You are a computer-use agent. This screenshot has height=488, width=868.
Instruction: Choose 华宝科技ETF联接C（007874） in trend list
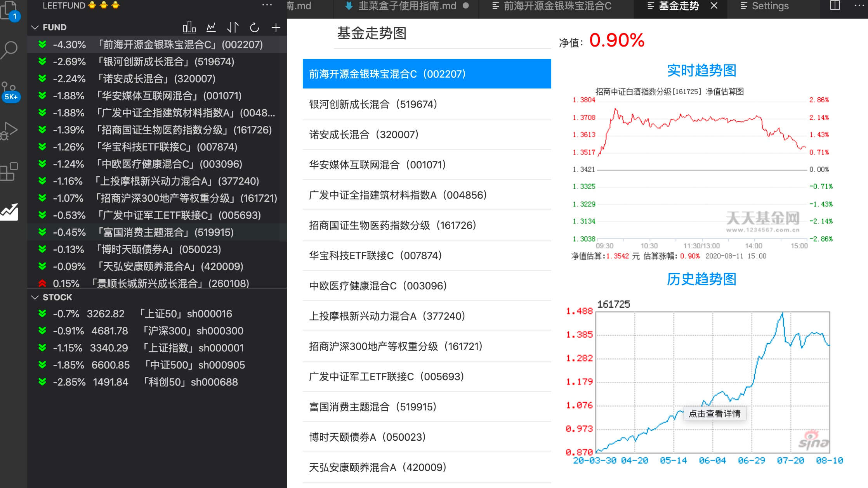[427, 256]
